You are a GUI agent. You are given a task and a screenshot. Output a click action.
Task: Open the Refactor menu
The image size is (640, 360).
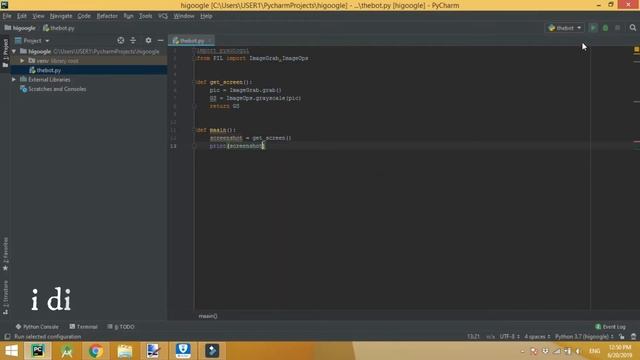107,16
